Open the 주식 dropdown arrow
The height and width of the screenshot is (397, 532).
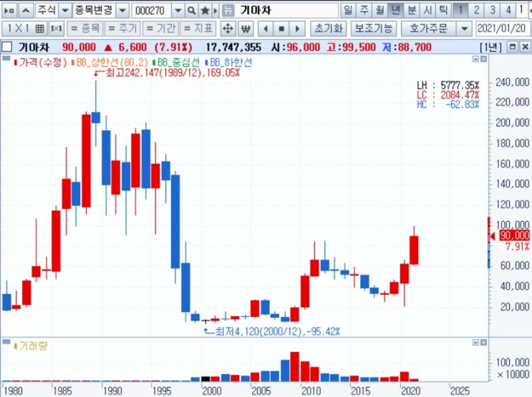pyautogui.click(x=65, y=11)
